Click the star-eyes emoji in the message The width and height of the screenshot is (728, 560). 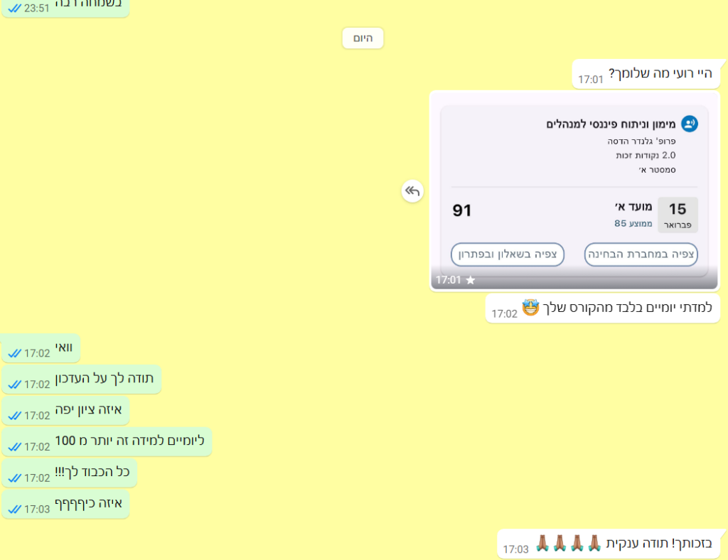point(530,308)
